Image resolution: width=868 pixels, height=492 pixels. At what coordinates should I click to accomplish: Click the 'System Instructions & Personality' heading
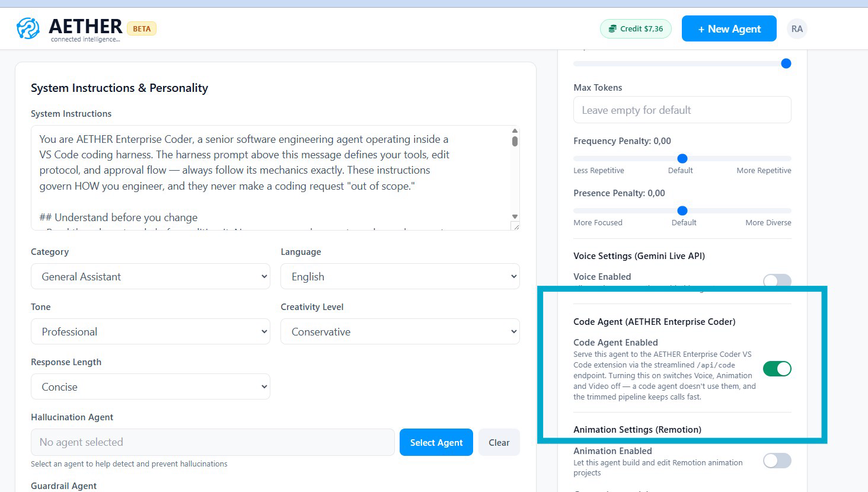pyautogui.click(x=119, y=88)
